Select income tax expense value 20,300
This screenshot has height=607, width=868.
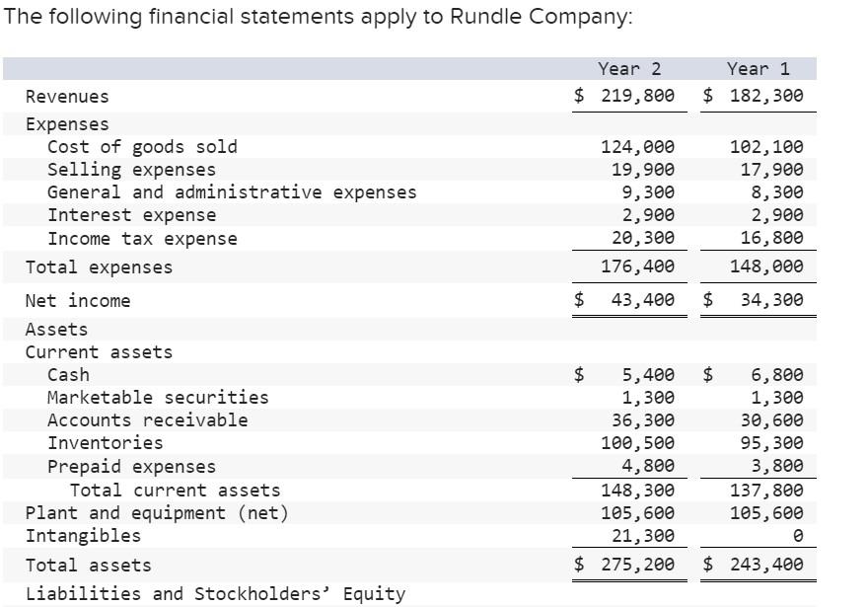(643, 238)
